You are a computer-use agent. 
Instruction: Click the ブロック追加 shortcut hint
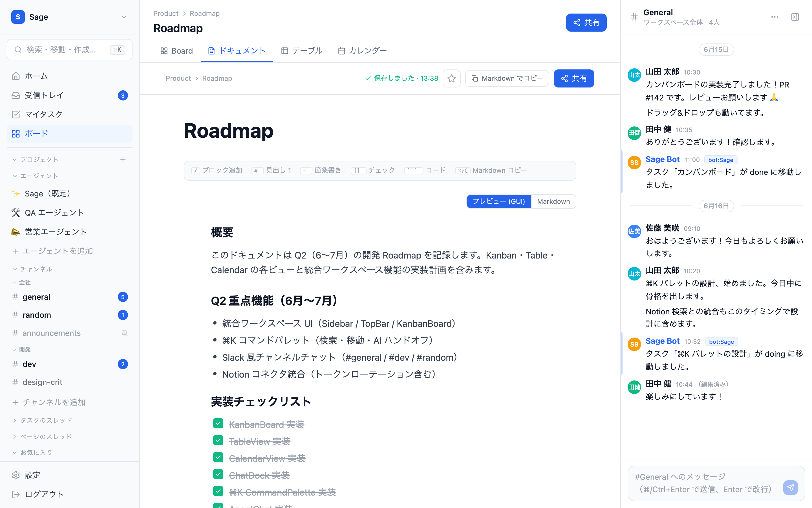tap(217, 170)
